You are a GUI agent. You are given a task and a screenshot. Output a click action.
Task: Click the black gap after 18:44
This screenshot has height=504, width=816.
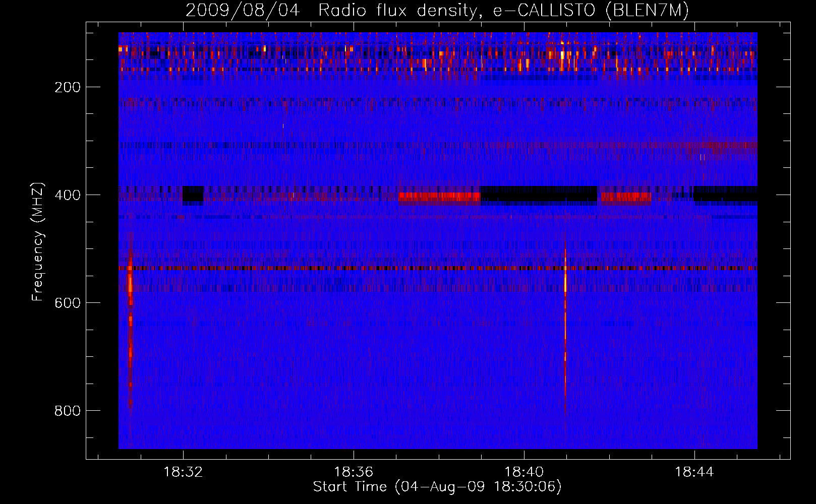click(725, 194)
